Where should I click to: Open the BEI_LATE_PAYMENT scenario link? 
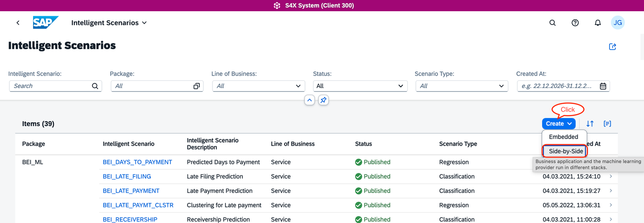click(131, 191)
